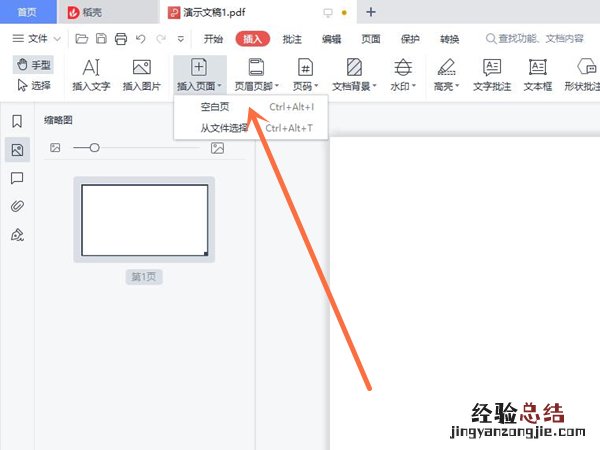Image resolution: width=600 pixels, height=450 pixels.
Task: Click the thumbnail size slider handle
Action: [95, 148]
